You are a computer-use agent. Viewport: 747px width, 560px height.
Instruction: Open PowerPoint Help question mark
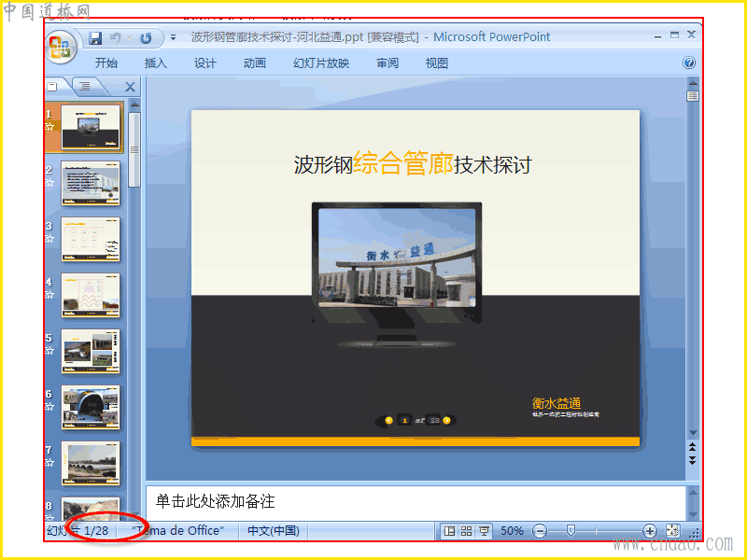pos(689,63)
